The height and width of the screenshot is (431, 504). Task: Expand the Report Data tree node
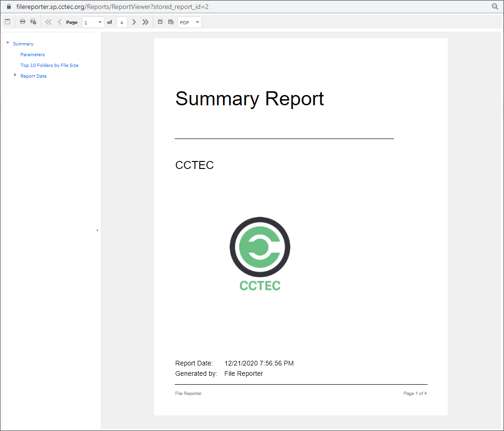pos(15,75)
